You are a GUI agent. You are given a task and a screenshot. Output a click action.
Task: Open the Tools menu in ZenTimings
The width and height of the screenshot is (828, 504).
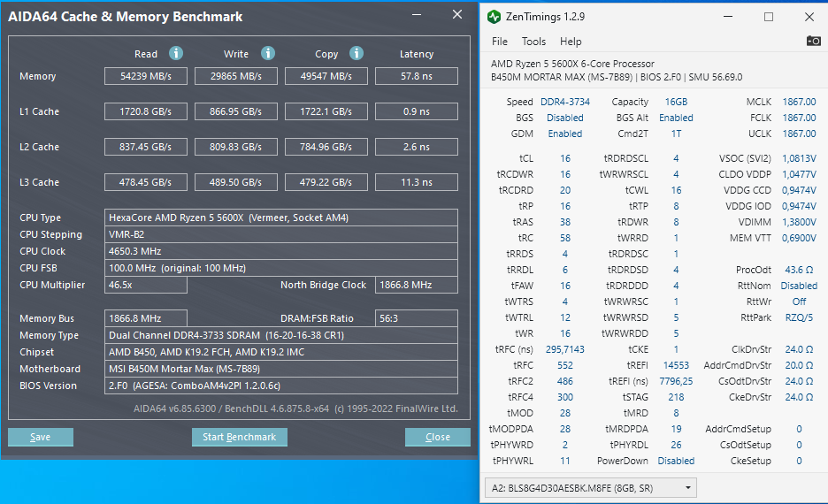coord(533,42)
